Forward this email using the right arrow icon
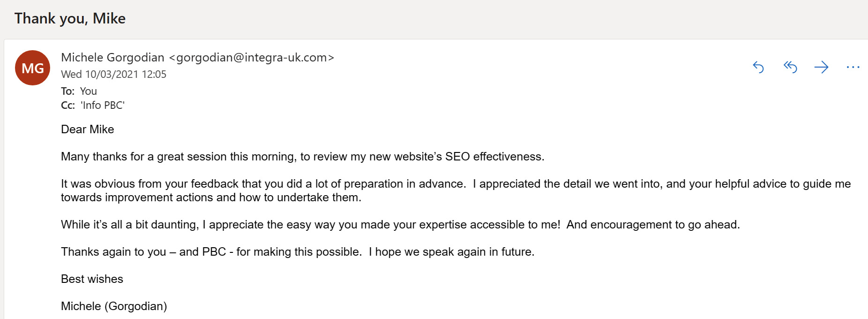 click(821, 68)
